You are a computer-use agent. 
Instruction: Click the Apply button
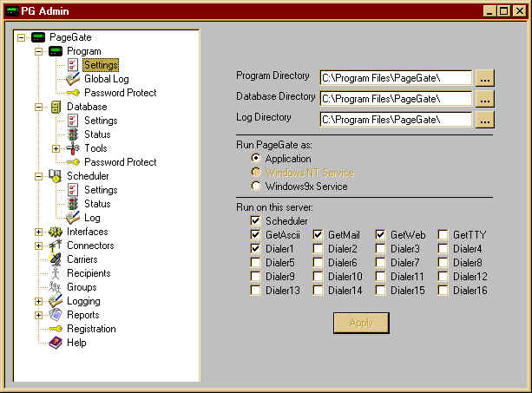pyautogui.click(x=361, y=323)
